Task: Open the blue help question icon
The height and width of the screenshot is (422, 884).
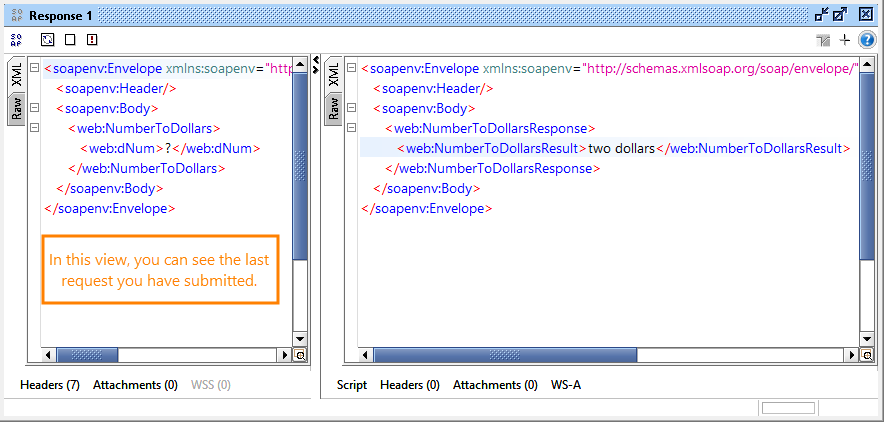Action: [867, 40]
